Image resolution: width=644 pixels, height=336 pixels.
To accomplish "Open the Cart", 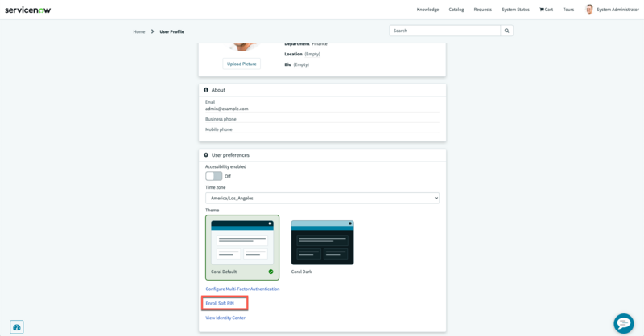I will pos(547,10).
